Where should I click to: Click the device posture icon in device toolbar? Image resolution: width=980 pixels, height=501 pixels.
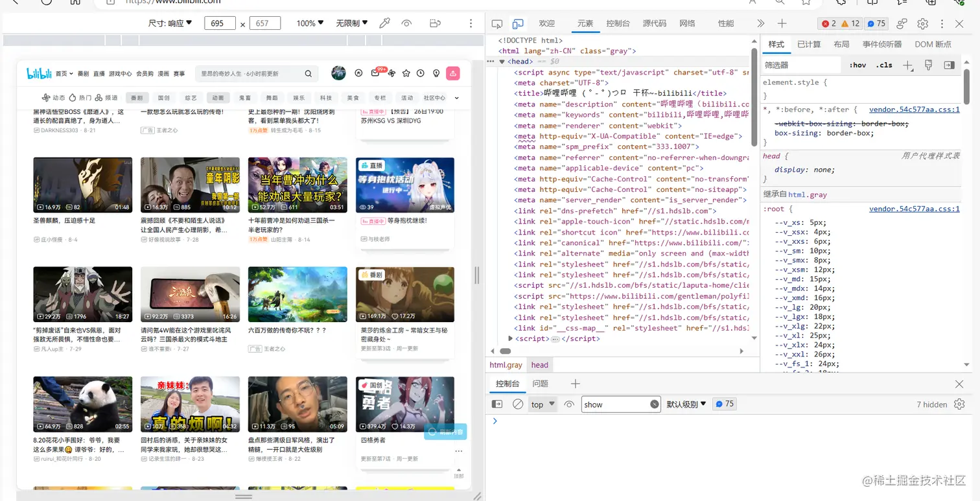pos(435,23)
